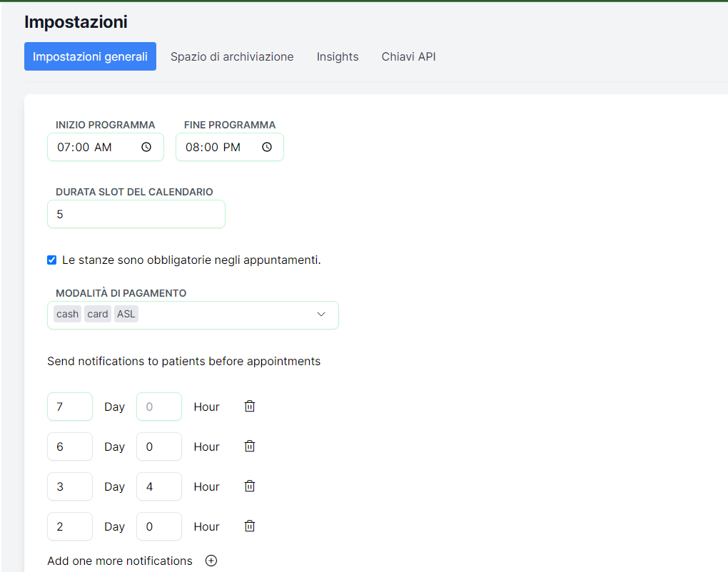This screenshot has width=728, height=572.
Task: Open the Spazio di archiviazione tab
Action: (x=232, y=56)
